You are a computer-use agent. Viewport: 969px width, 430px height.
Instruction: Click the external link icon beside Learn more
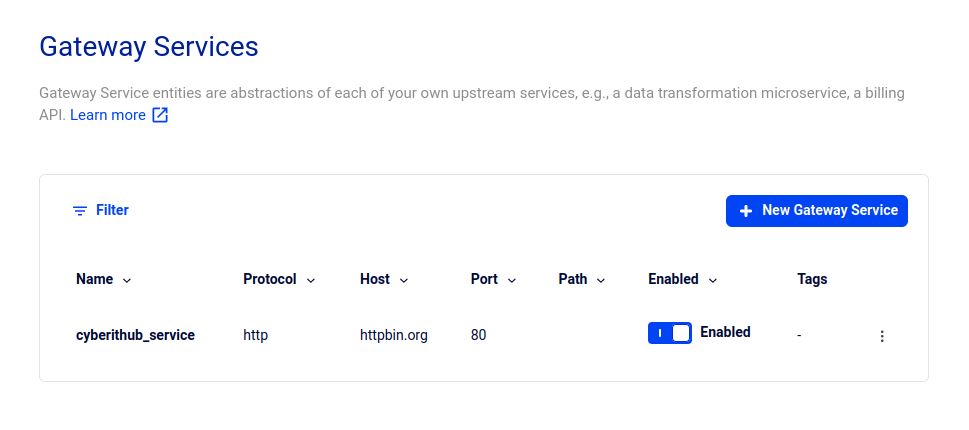coord(160,115)
